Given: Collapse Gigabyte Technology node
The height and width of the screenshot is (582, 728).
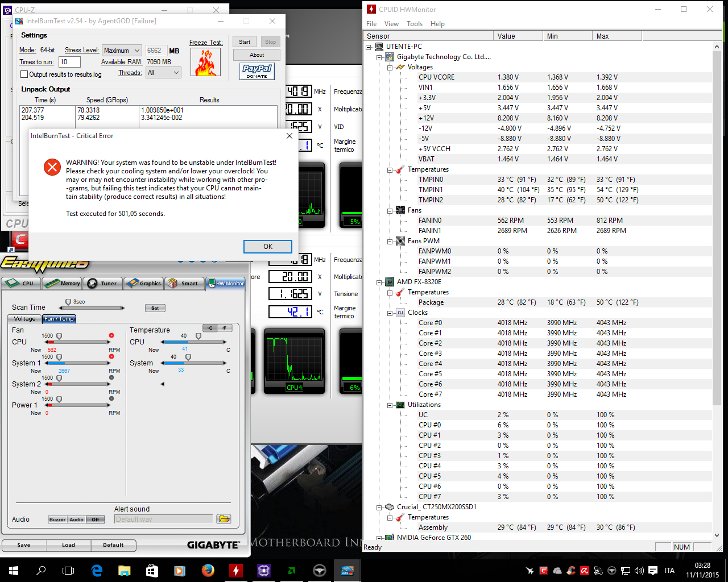Looking at the screenshot, I should point(379,57).
